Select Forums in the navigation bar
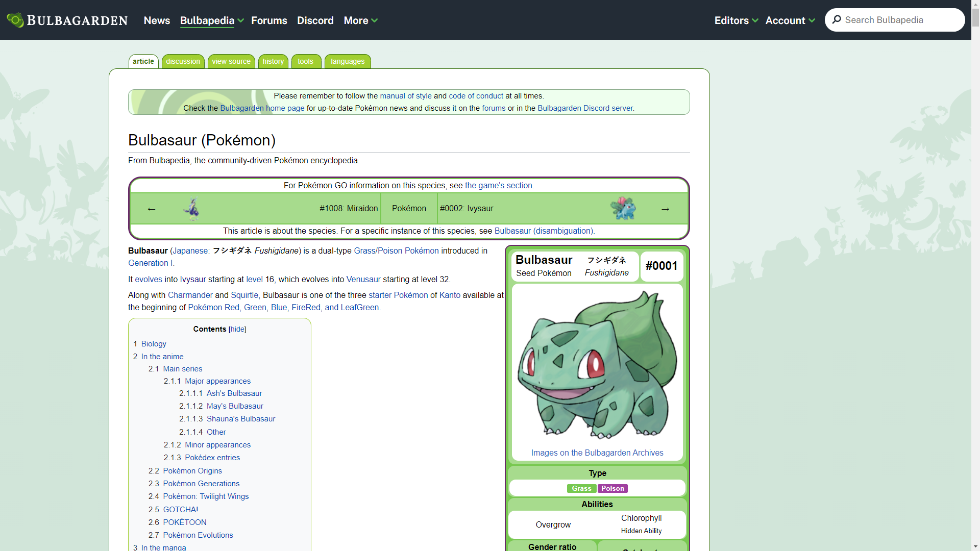This screenshot has width=980, height=551. pyautogui.click(x=269, y=20)
